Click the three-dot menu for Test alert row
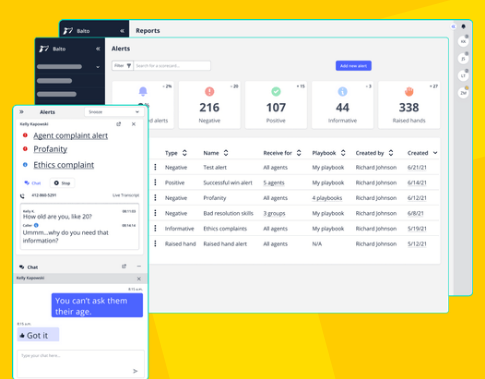This screenshot has width=485, height=379. coord(155,167)
